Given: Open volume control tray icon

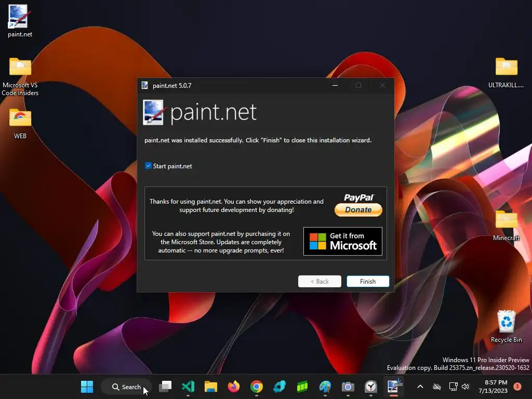Looking at the screenshot, I should pos(465,387).
